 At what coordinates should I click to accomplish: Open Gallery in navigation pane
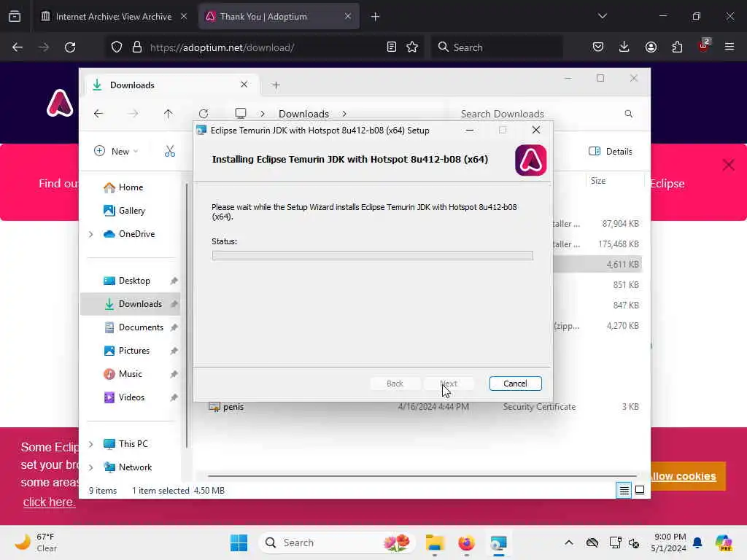coord(132,211)
